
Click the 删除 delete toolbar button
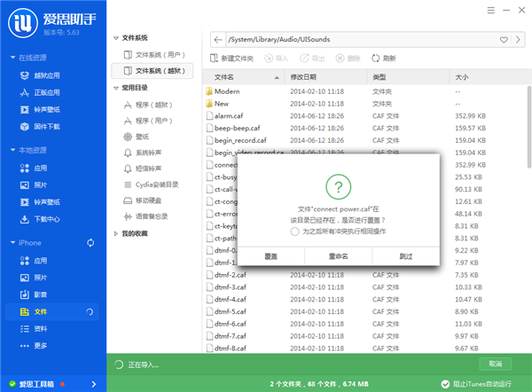pyautogui.click(x=348, y=59)
